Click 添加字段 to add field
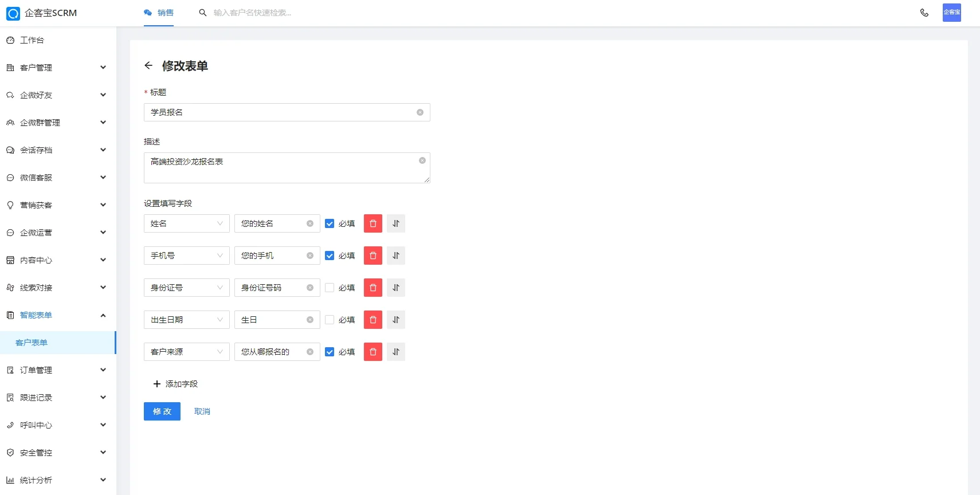Viewport: 980px width, 495px height. (175, 384)
